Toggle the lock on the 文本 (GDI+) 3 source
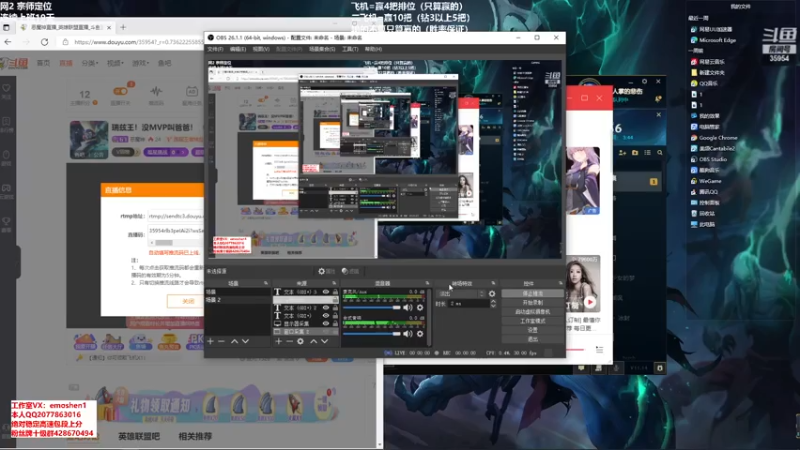Screen dimensions: 800x450 pos(335,292)
